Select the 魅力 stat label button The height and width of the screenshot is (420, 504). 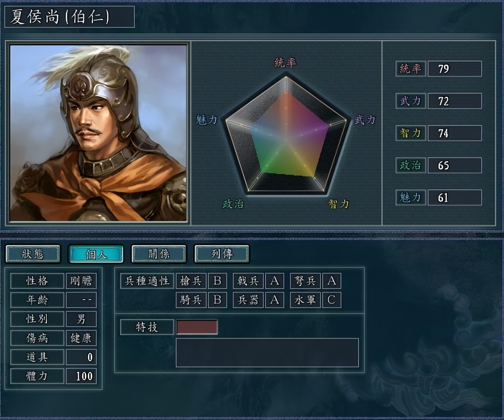tap(411, 198)
